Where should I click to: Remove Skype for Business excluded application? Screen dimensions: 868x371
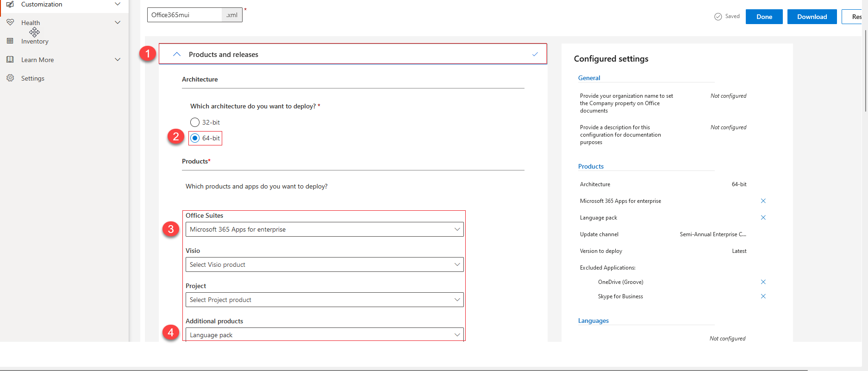coord(763,296)
